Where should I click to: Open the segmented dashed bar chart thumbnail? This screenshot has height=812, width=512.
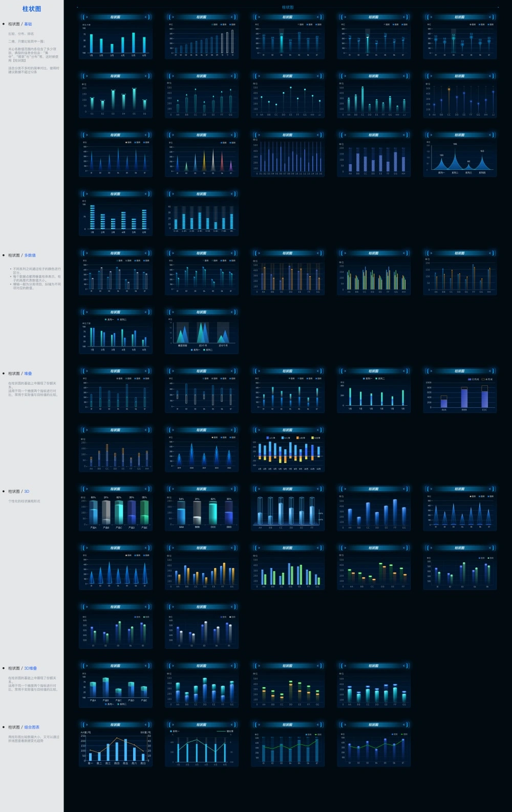click(x=116, y=214)
